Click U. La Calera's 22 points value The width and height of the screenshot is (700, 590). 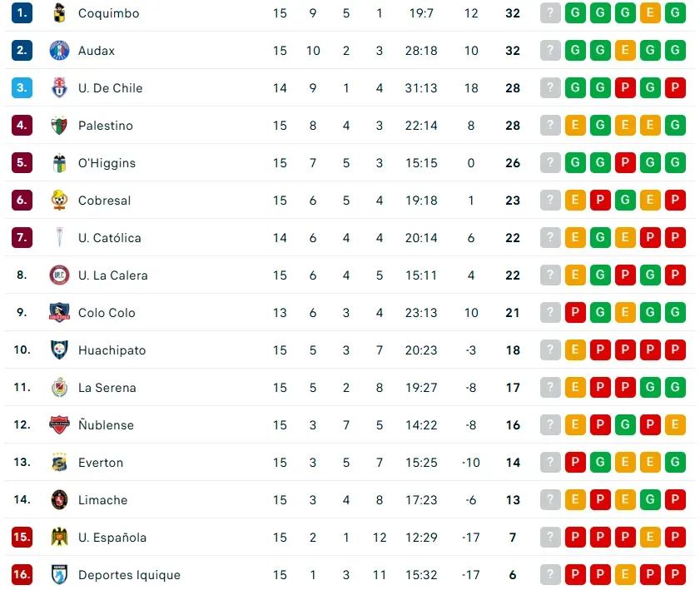[513, 275]
